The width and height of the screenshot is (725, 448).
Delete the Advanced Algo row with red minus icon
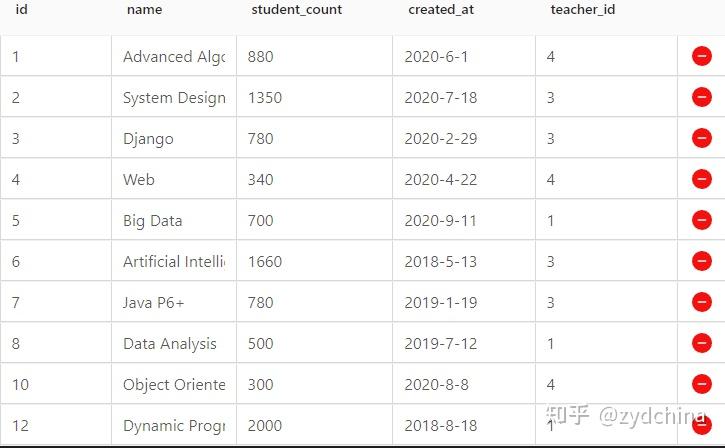coord(701,57)
